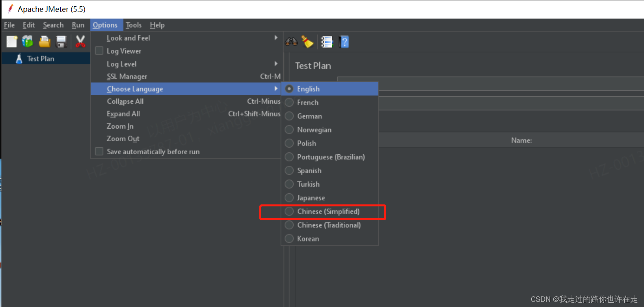This screenshot has width=644, height=307.
Task: Click the Test Plan flask icon
Action: 19,59
